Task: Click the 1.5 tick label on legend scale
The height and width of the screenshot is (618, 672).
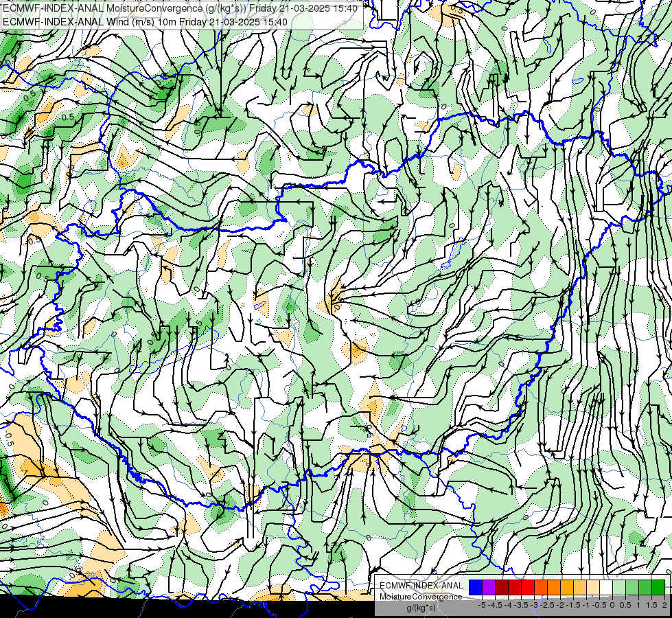Action: [651, 605]
